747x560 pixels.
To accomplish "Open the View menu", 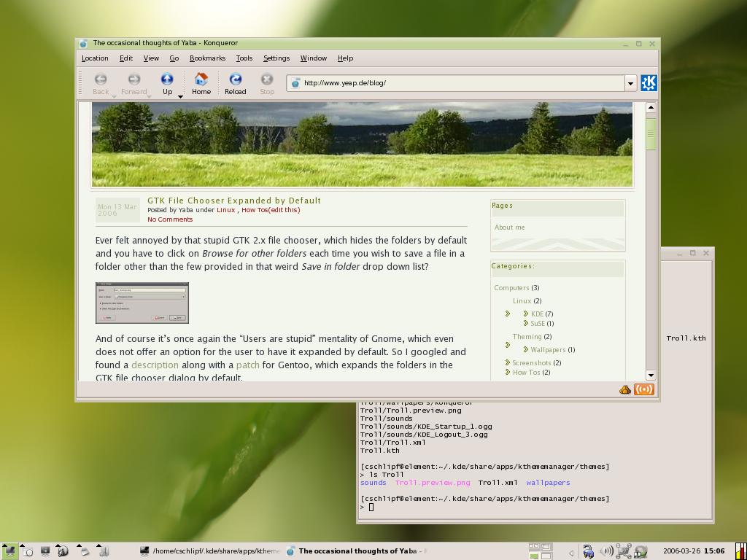I will point(151,58).
